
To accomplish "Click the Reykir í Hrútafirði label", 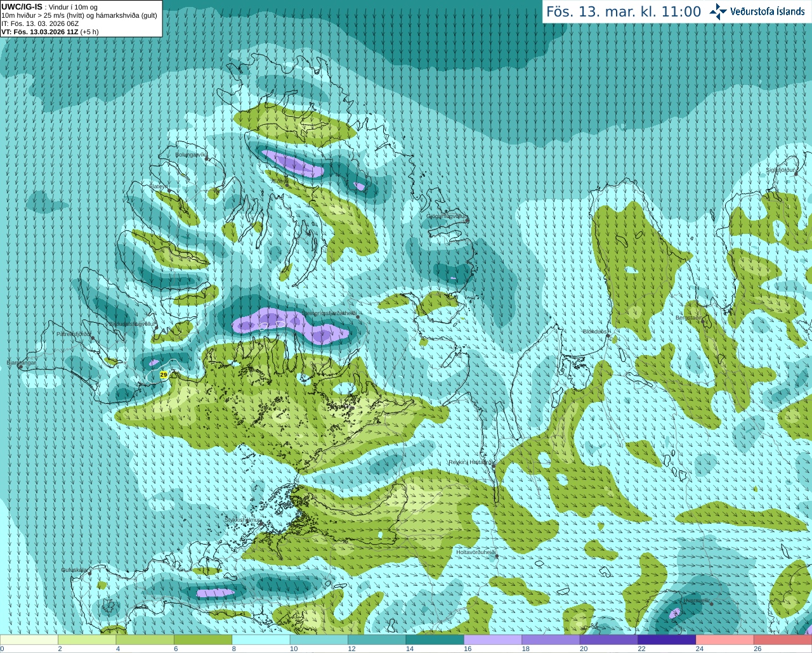I will (470, 462).
